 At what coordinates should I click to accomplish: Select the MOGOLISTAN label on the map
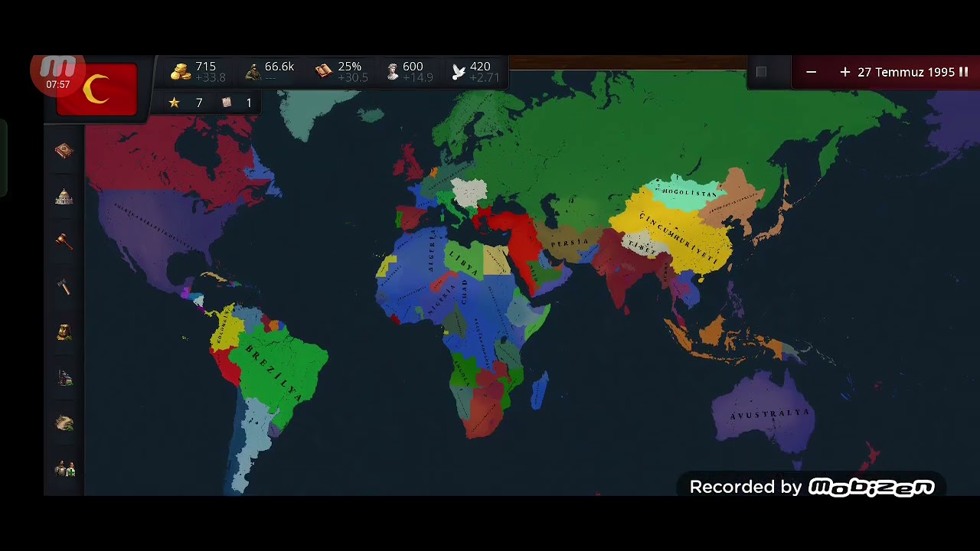tap(689, 192)
